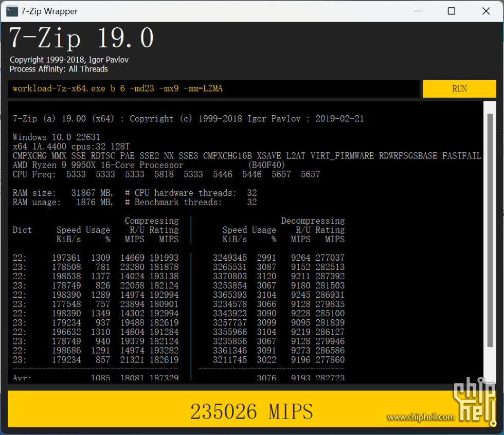This screenshot has width=504, height=435.
Task: Click the decompressing rating value 281503
Action: pyautogui.click(x=330, y=285)
